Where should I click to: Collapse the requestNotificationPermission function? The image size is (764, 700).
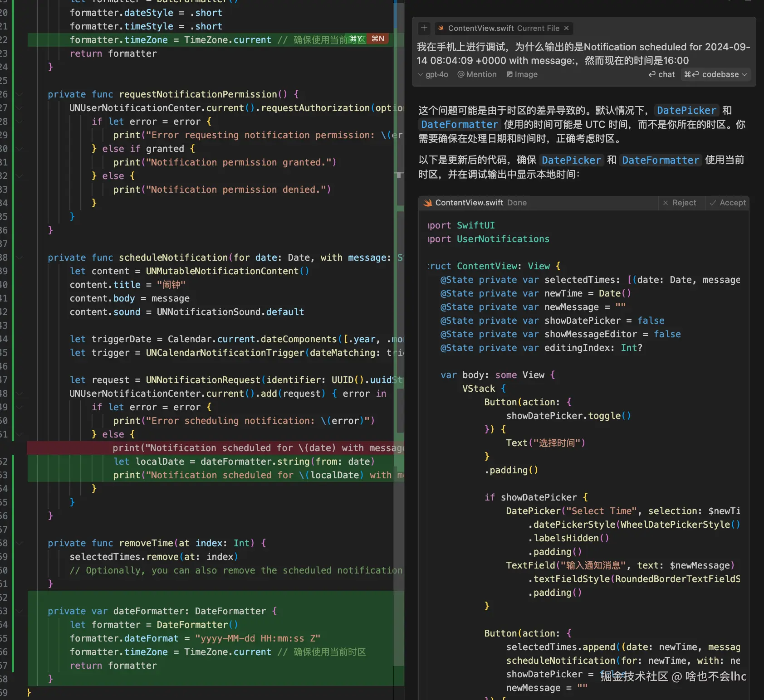20,94
